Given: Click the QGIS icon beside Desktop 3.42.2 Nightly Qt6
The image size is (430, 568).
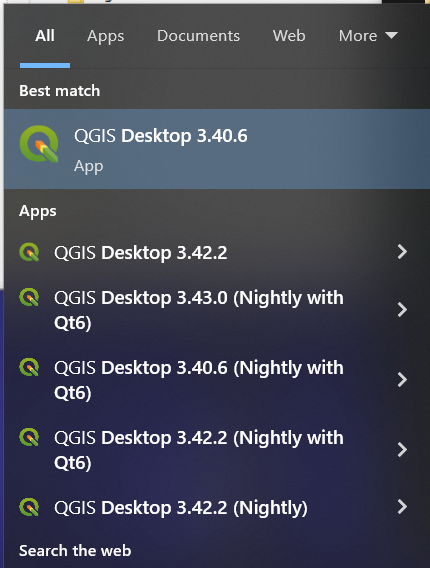Looking at the screenshot, I should point(29,437).
